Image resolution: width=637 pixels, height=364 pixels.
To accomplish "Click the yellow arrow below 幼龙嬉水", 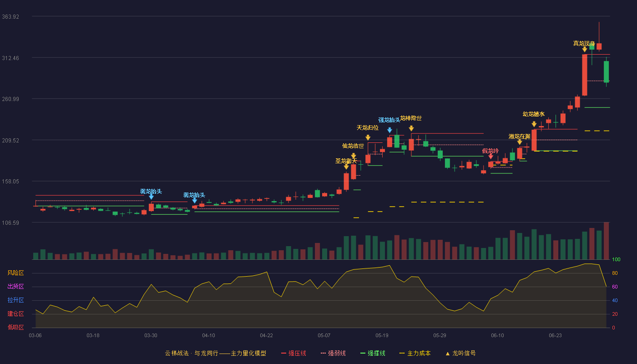I will [x=534, y=124].
